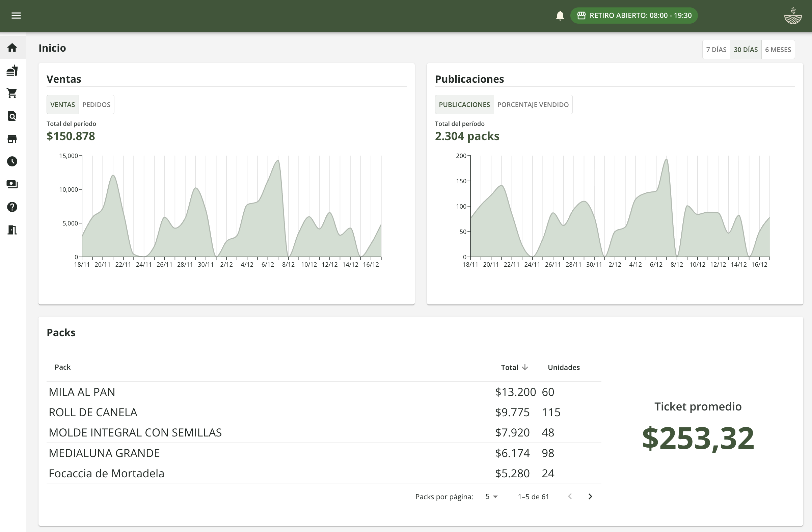Screen dimensions: 812x532
Task: Open the hamburger menu
Action: tap(16, 15)
